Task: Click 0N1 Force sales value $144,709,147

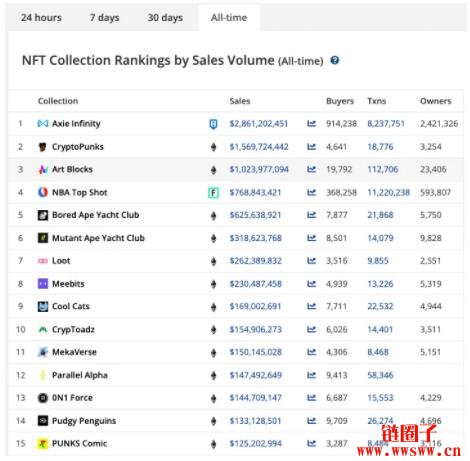Action: point(256,398)
